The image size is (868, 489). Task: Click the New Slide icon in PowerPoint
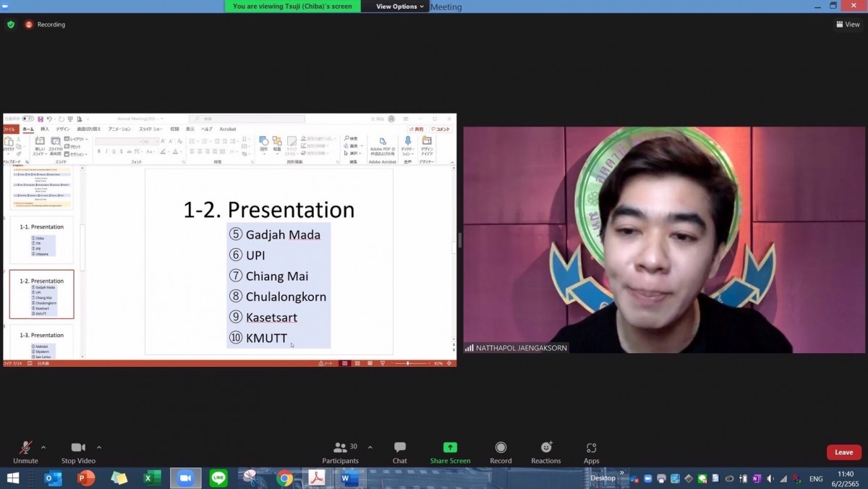(x=40, y=142)
